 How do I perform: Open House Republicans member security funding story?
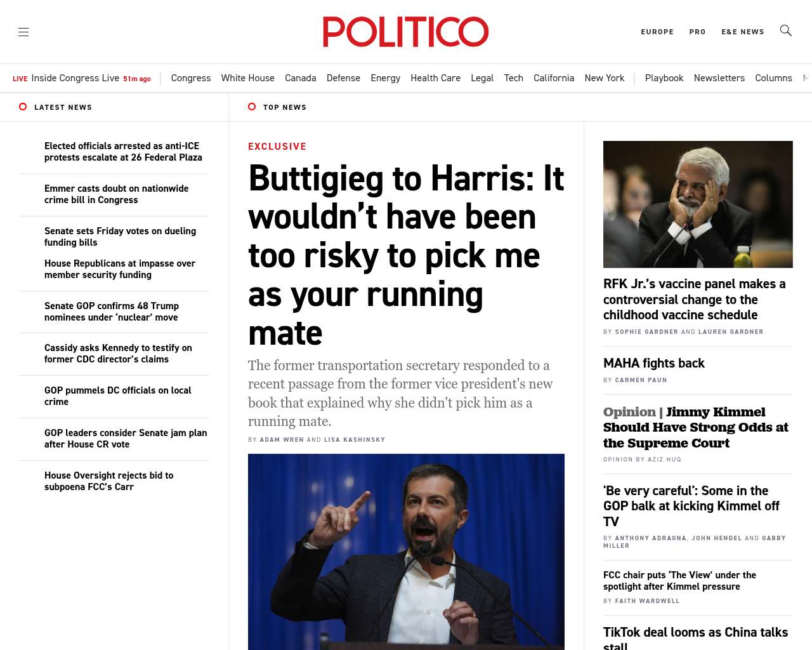(x=120, y=269)
